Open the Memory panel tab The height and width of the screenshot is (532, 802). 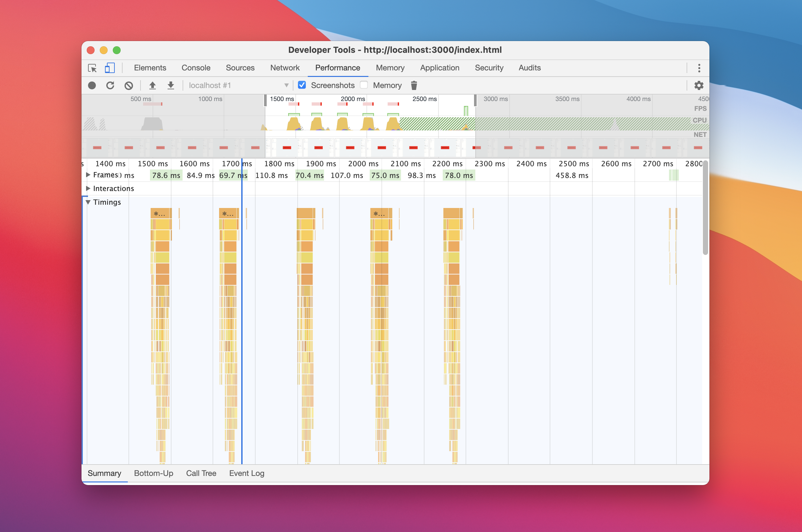[x=390, y=68]
